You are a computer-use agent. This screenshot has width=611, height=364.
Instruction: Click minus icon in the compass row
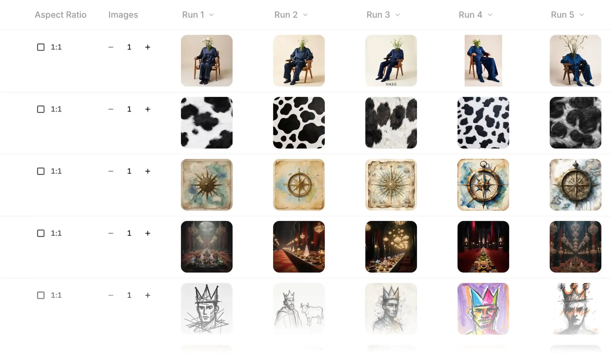click(111, 171)
